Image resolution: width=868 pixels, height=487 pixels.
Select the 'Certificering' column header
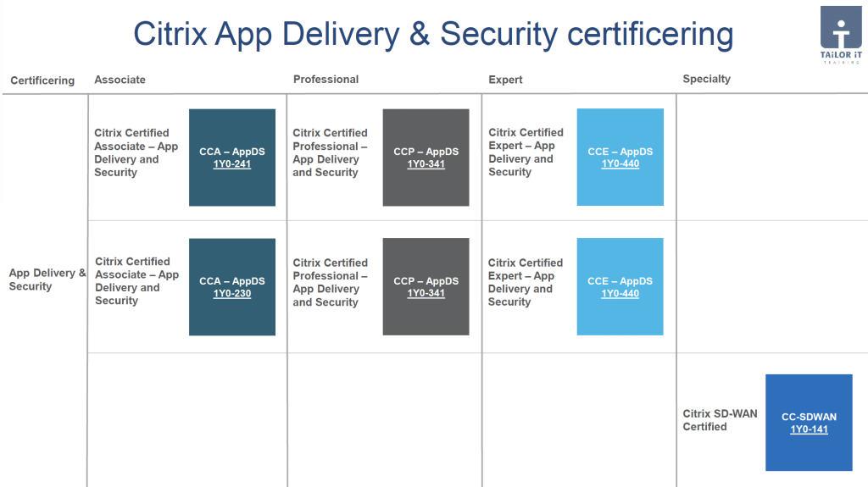(x=42, y=80)
